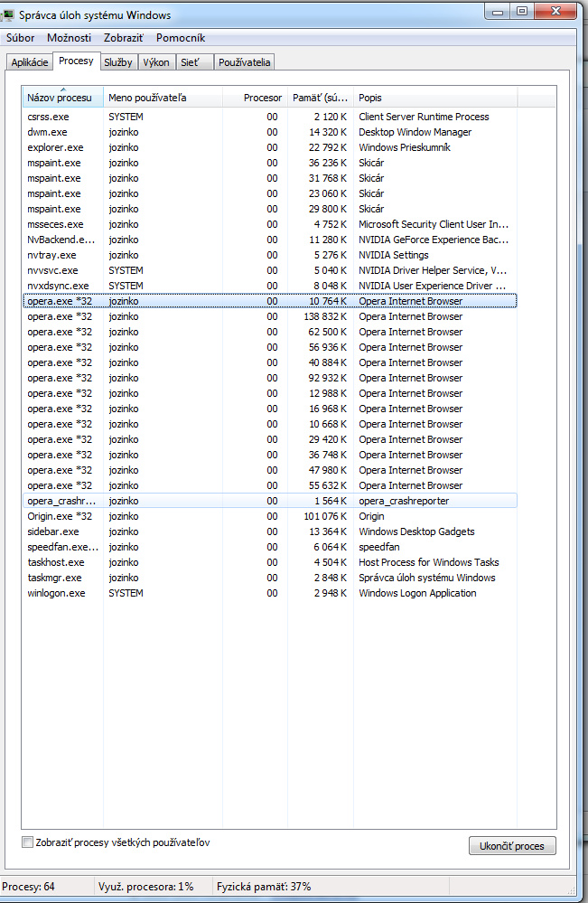The image size is (588, 903).
Task: Select opera.exe using 29 420 K
Action: [x=270, y=438]
